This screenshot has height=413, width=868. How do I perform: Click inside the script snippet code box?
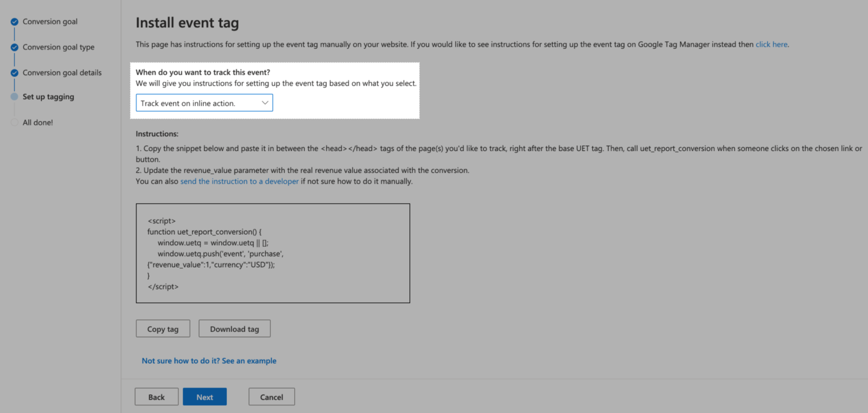(273, 253)
